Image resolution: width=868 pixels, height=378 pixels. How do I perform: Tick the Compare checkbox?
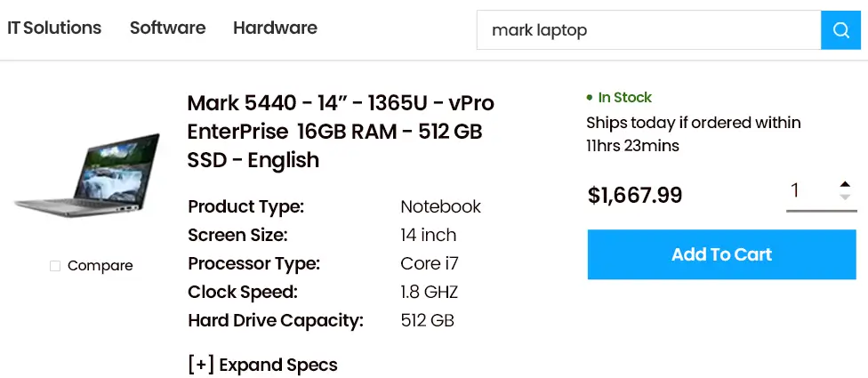click(x=55, y=266)
